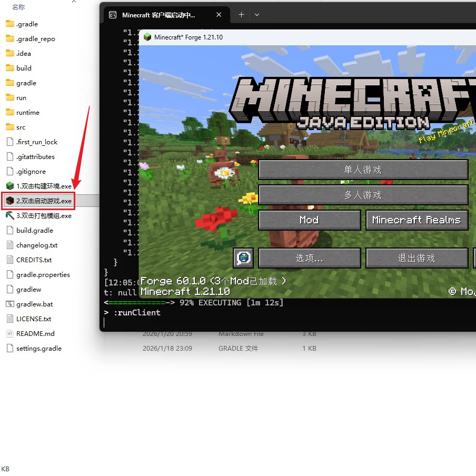476x476 pixels.
Task: Click the changelog.txt document icon
Action: (x=9, y=245)
